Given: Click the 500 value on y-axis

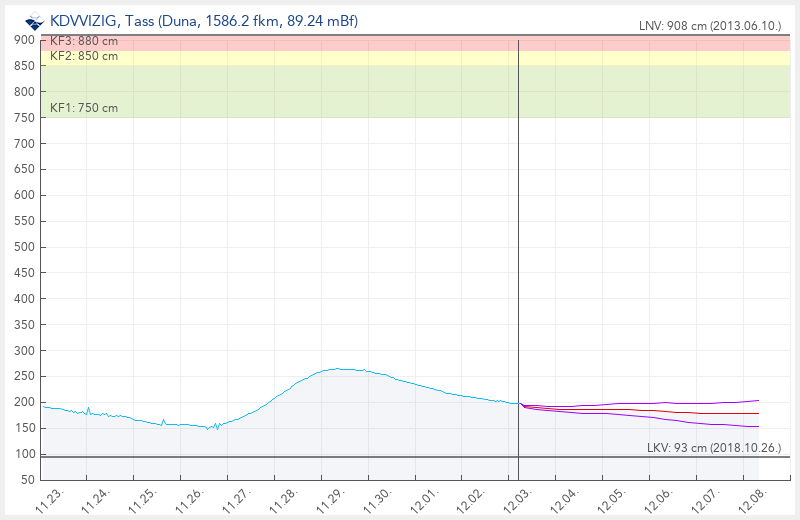Looking at the screenshot, I should (x=25, y=247).
